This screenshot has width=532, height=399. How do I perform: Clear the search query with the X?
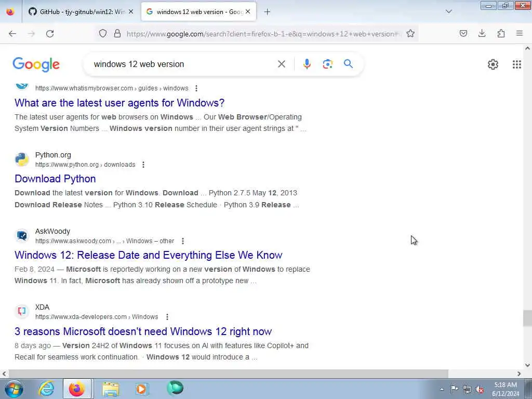[282, 64]
